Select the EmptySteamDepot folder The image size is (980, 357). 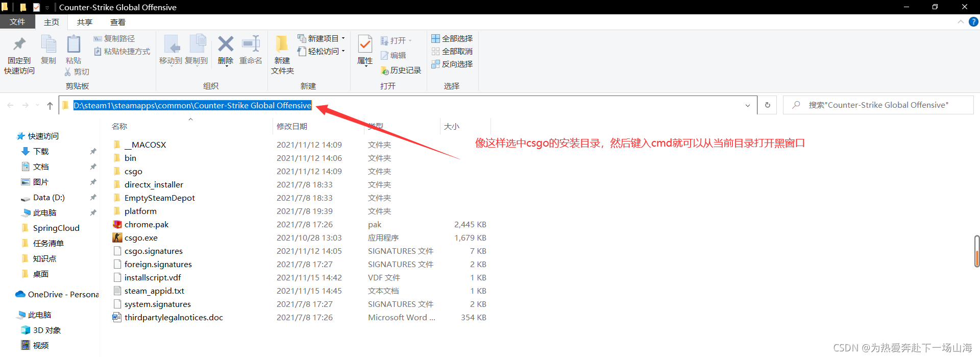[x=159, y=198]
